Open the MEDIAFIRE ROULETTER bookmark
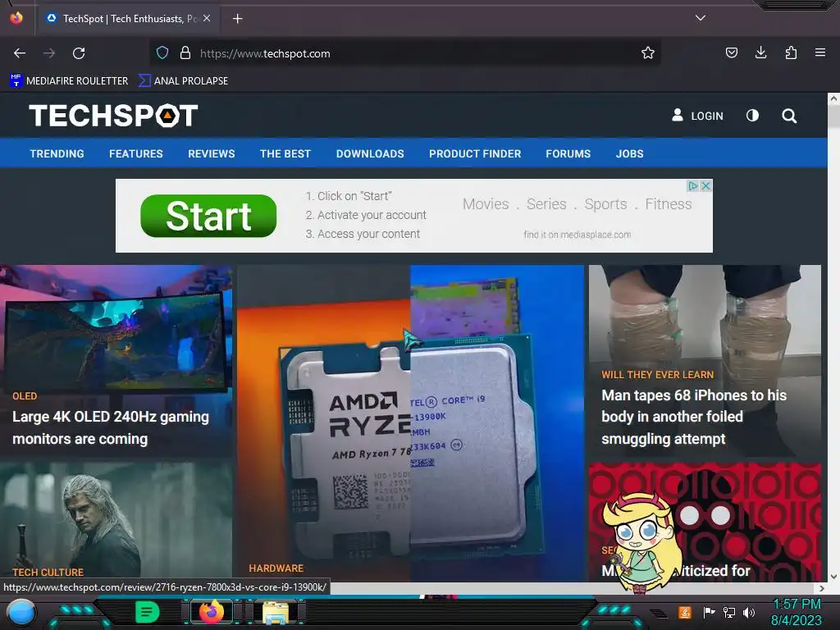Screen dimensions: 840x630 click(69, 81)
